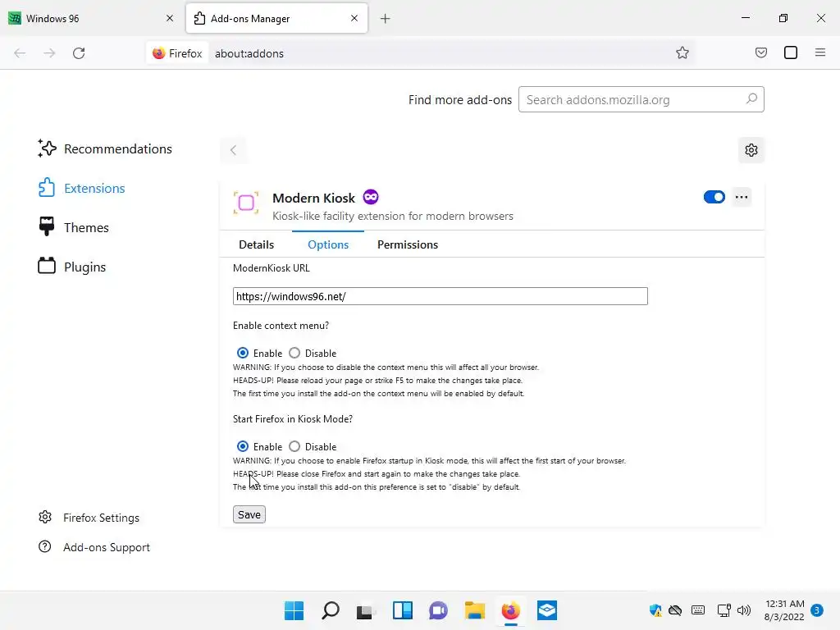Open the Chat taskbar icon
This screenshot has width=840, height=630.
(x=438, y=610)
